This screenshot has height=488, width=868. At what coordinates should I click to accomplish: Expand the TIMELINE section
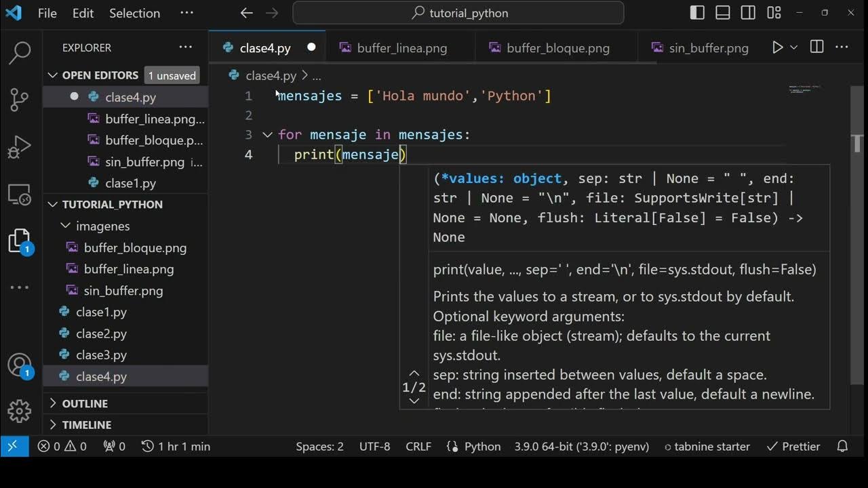(x=53, y=425)
